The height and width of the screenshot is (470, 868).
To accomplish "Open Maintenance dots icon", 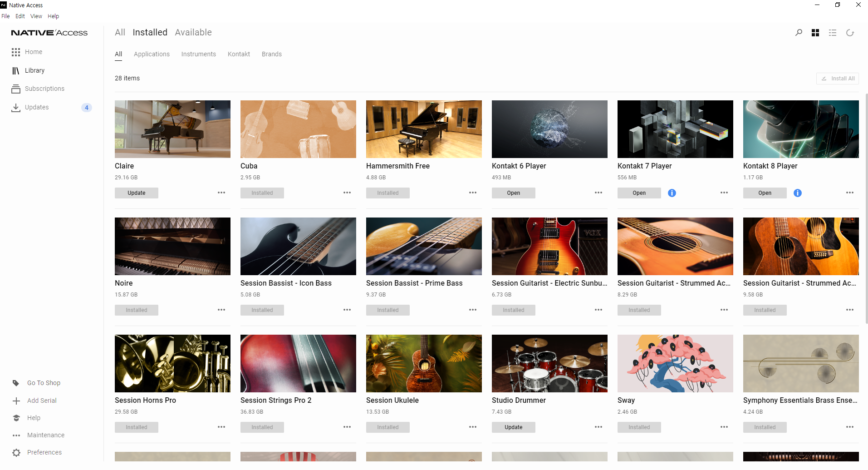I will pos(16,435).
